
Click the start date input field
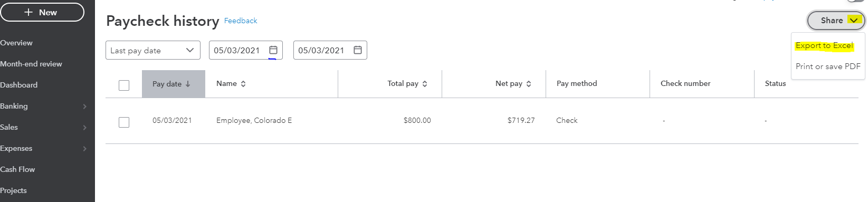click(246, 50)
